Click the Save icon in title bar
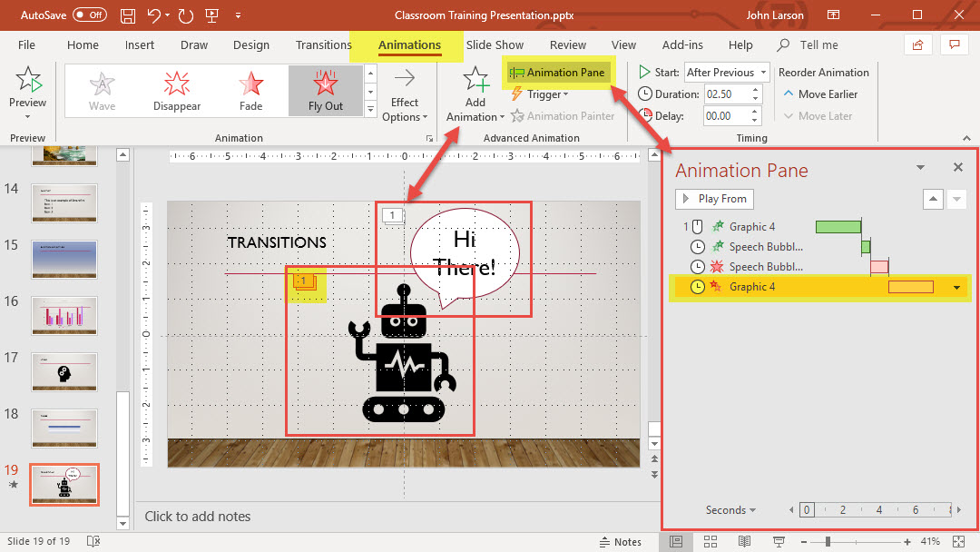This screenshot has width=980, height=552. coord(129,15)
